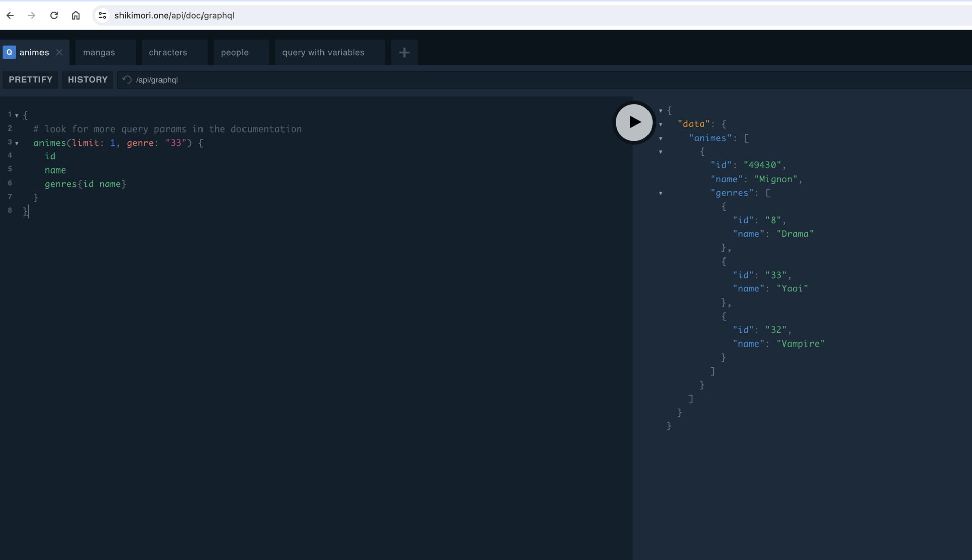Click the endpoint reload icon beside /api/graphql
Image resolution: width=972 pixels, height=560 pixels.
coord(127,80)
